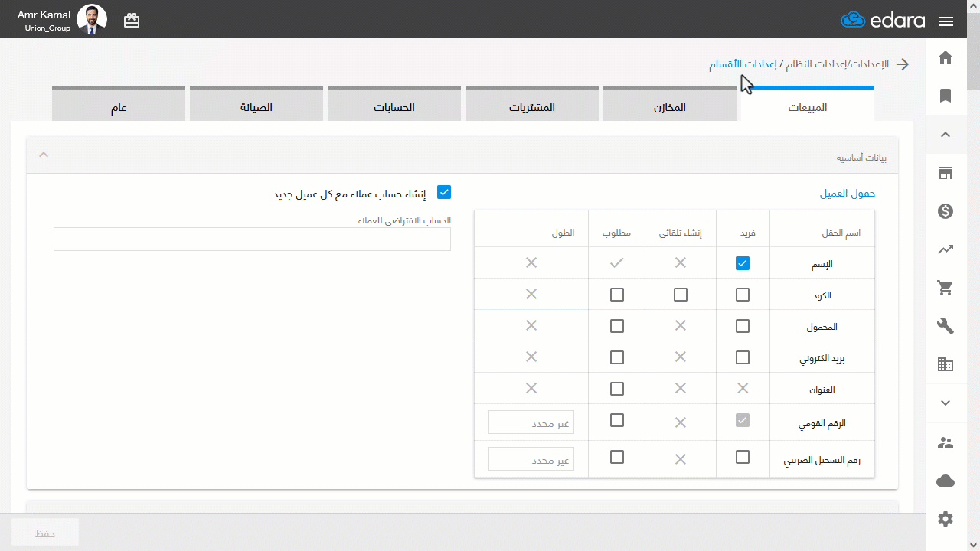Open the dollar accounting sidebar icon
This screenshot has height=551, width=980.
[946, 211]
